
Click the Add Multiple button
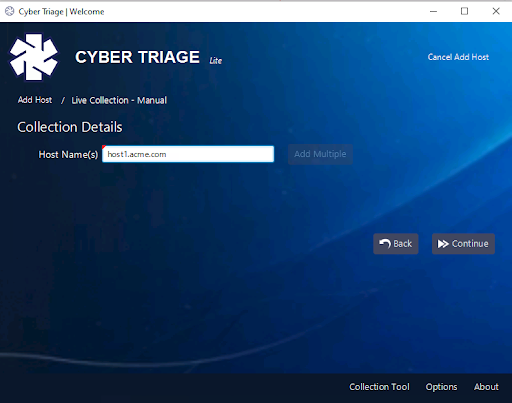click(x=320, y=154)
